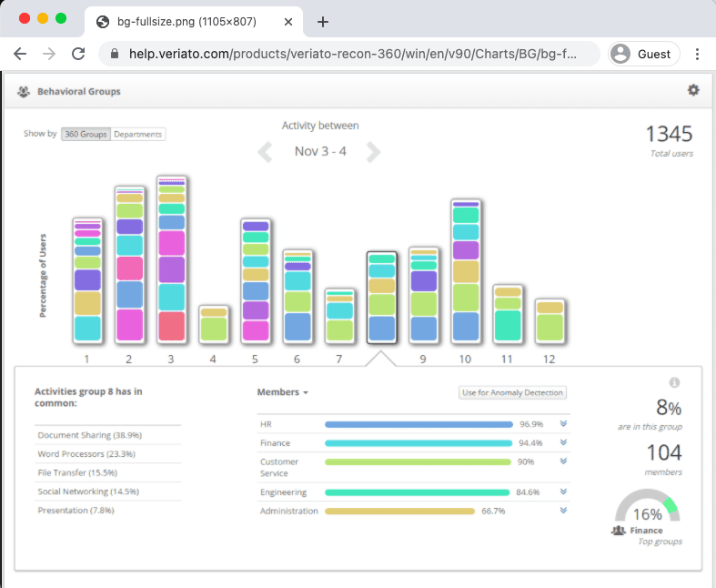
Task: Click the 16% Finance gauge
Action: click(647, 506)
